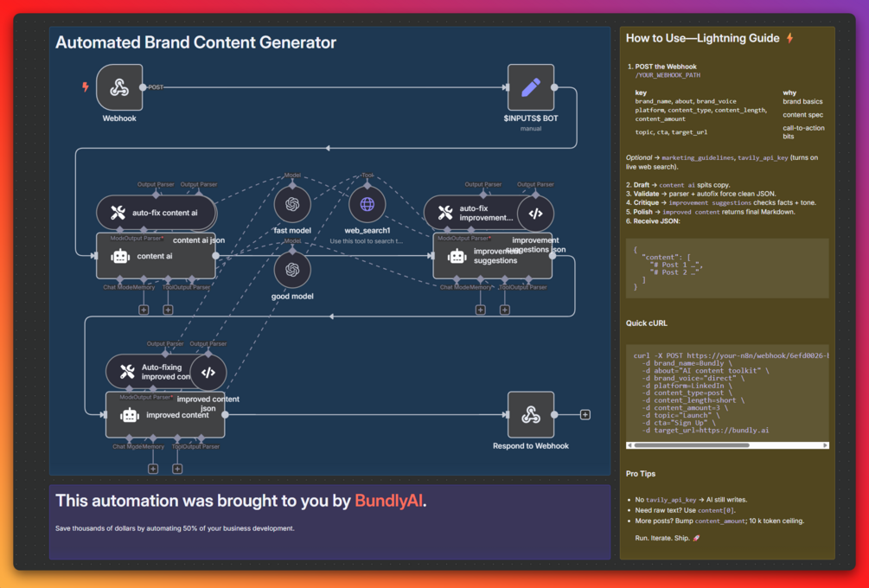Click the 'manual' label under $INPUTS$ BOT
The image size is (869, 588).
coord(531,129)
